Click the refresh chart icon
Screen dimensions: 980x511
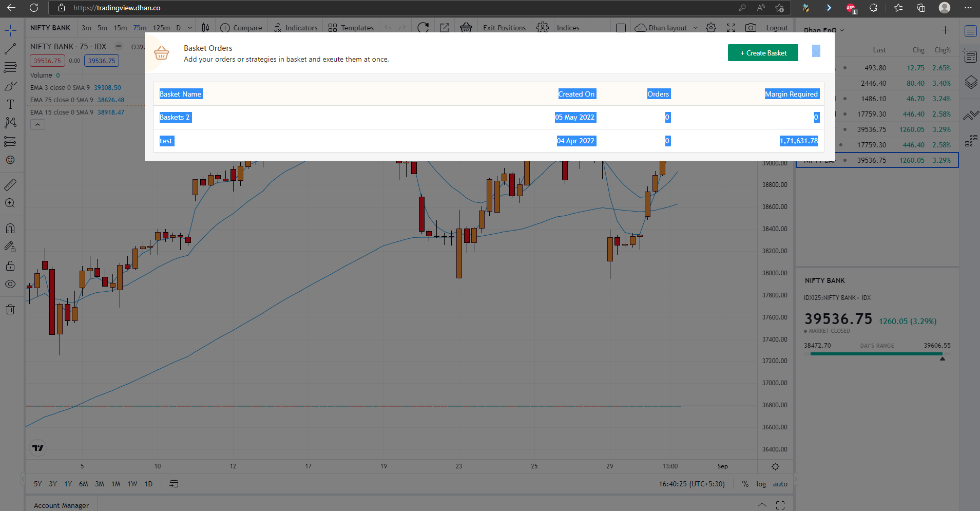[423, 28]
